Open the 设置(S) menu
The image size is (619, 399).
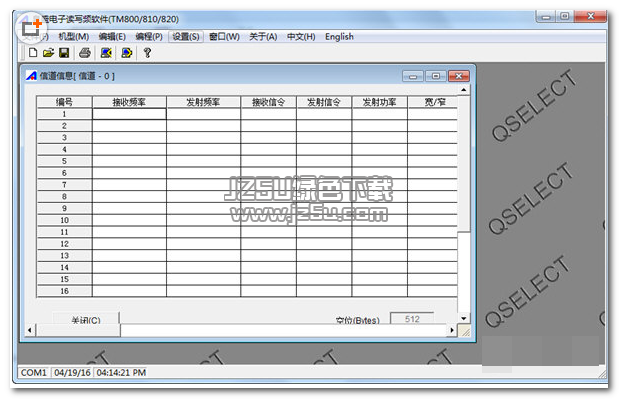(x=186, y=37)
